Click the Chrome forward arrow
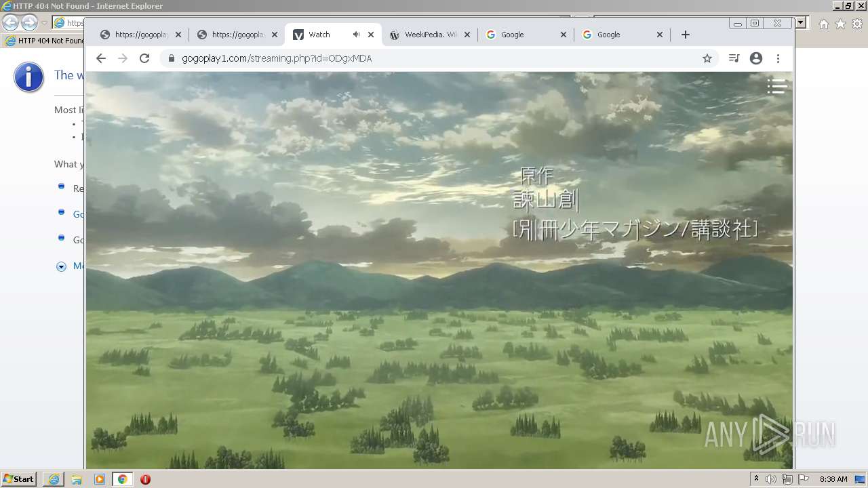The height and width of the screenshot is (488, 868). tap(123, 58)
